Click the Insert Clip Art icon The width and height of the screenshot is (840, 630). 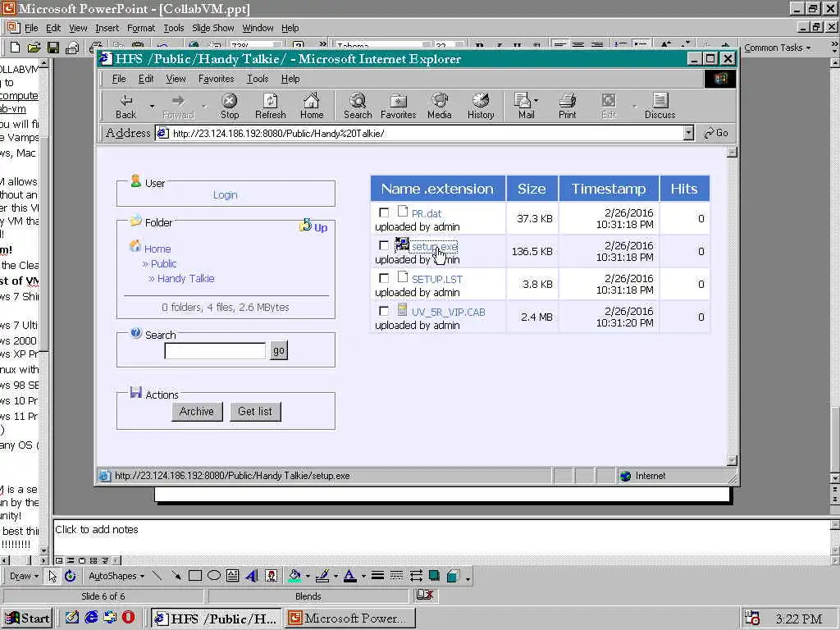click(272, 576)
